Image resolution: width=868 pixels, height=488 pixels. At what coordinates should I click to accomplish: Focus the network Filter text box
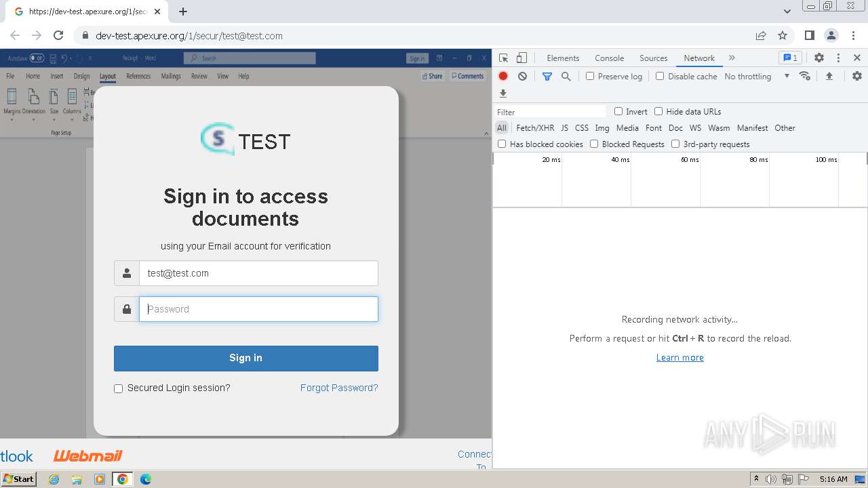[550, 112]
